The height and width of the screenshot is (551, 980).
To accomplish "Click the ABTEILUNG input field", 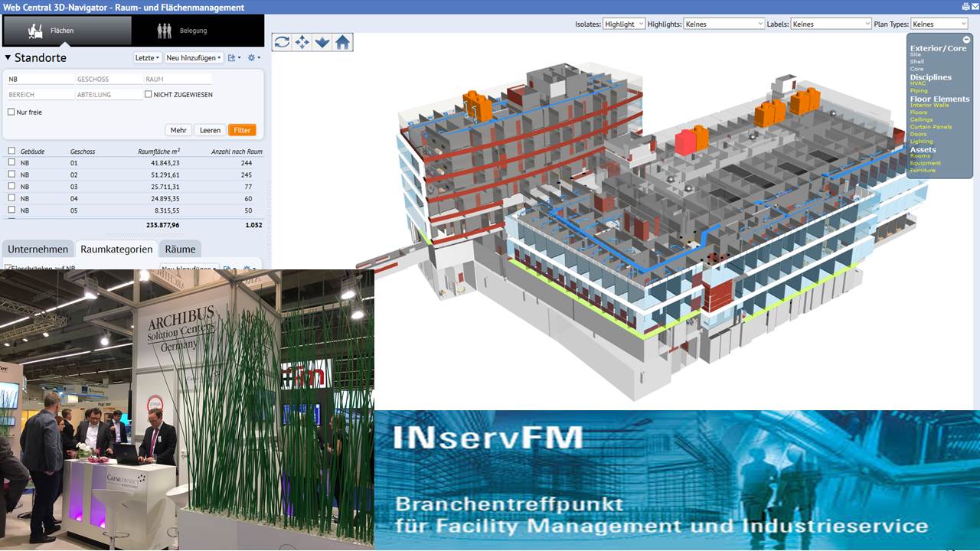I will click(109, 94).
